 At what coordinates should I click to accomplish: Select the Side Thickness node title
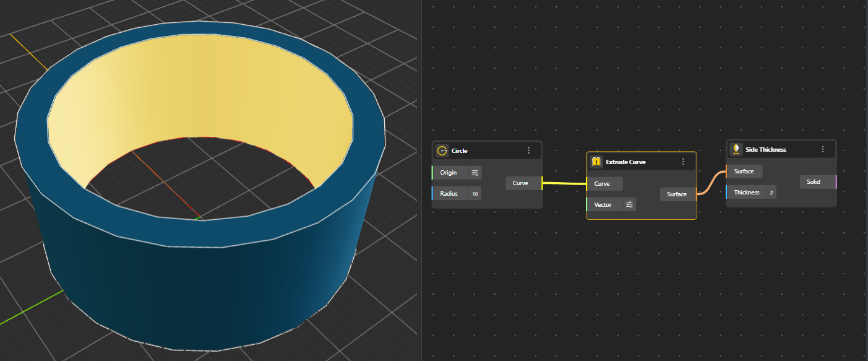pyautogui.click(x=766, y=149)
